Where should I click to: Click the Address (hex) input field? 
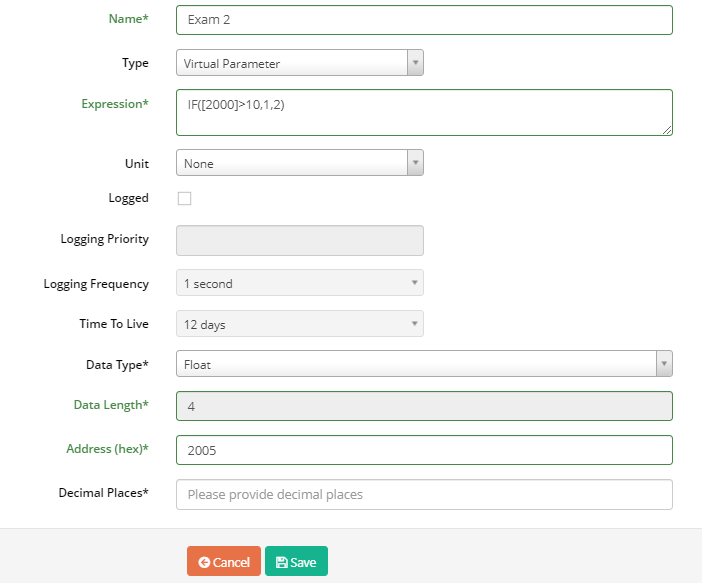[x=424, y=450]
